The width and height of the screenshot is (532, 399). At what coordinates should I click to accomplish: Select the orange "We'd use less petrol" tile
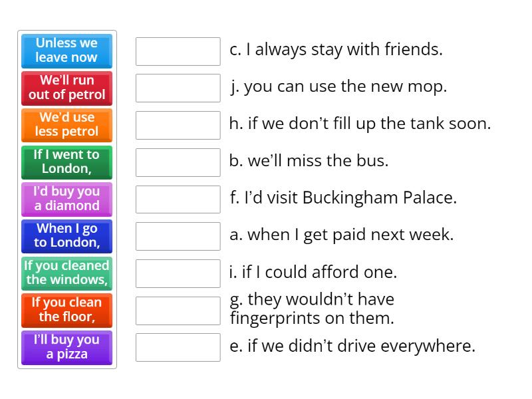66,125
